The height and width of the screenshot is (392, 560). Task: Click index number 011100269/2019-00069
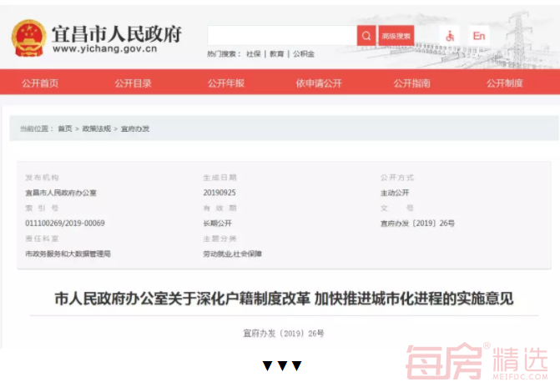[65, 224]
